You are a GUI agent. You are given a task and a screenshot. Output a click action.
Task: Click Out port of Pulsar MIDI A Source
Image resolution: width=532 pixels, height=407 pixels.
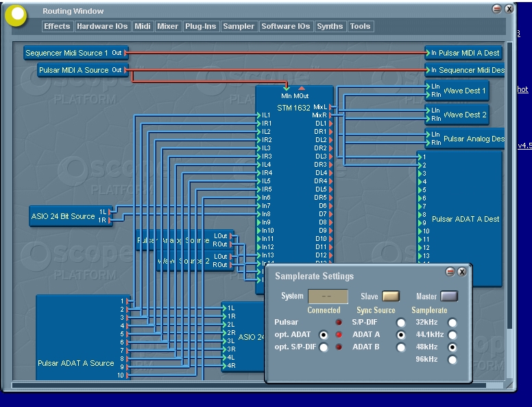click(126, 70)
